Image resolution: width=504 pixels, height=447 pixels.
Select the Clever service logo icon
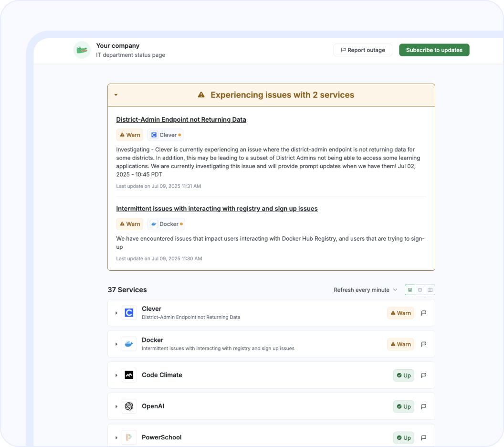[x=129, y=313]
